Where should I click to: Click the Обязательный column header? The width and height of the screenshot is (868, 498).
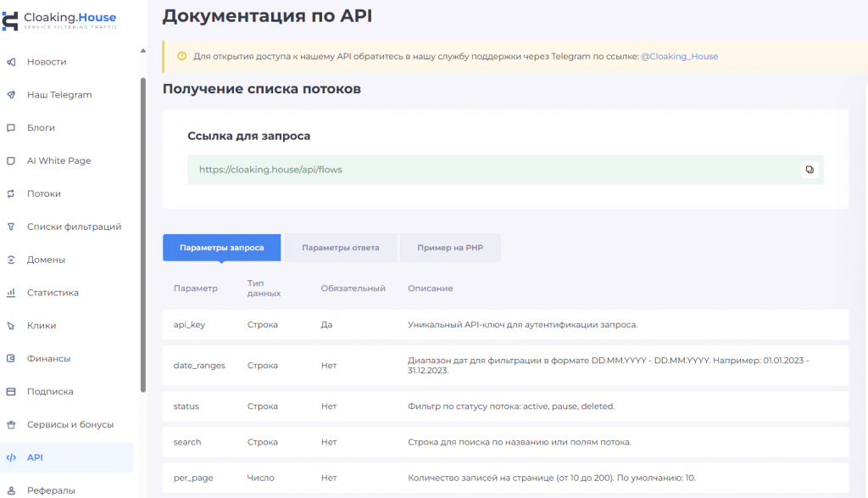pos(353,288)
